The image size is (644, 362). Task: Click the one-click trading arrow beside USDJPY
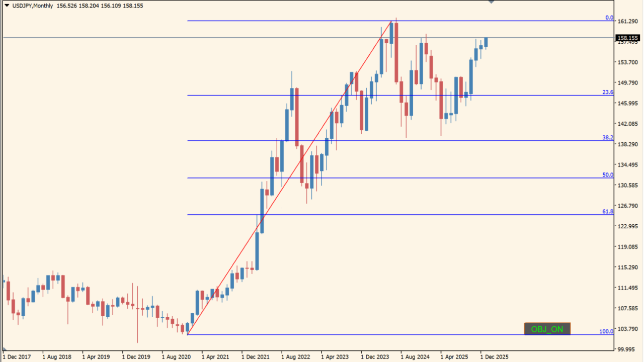pos(7,5)
